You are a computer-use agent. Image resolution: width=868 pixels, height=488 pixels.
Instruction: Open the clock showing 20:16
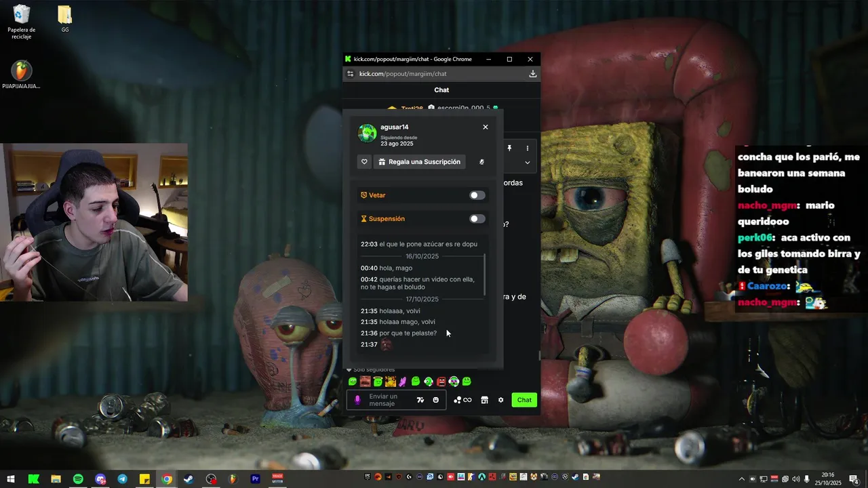(x=828, y=479)
